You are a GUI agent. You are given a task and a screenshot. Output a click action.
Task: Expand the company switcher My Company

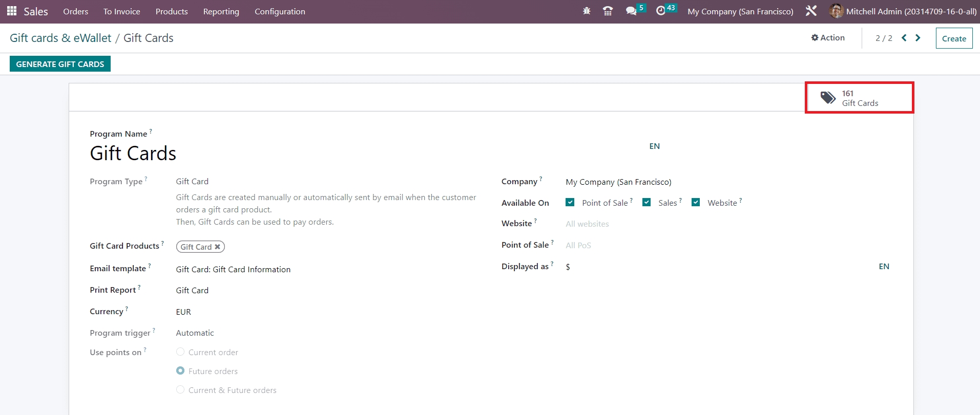pos(740,11)
